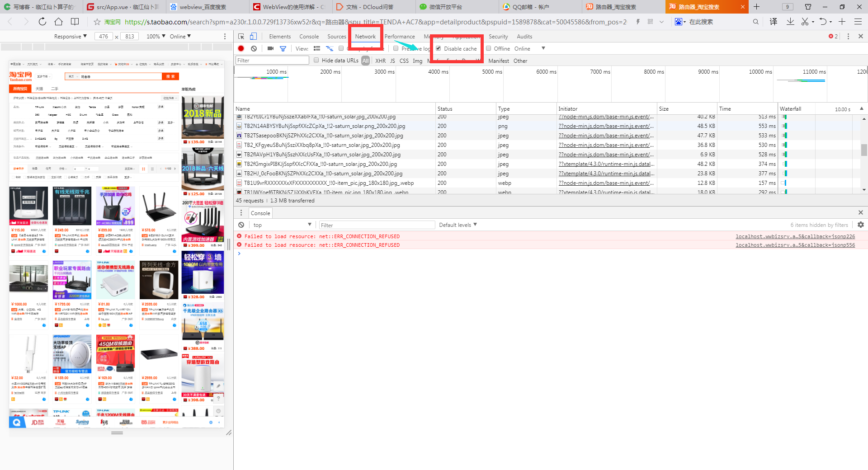Open jsonp226 error source link
Viewport: 868px width, 470px height.
[795, 236]
